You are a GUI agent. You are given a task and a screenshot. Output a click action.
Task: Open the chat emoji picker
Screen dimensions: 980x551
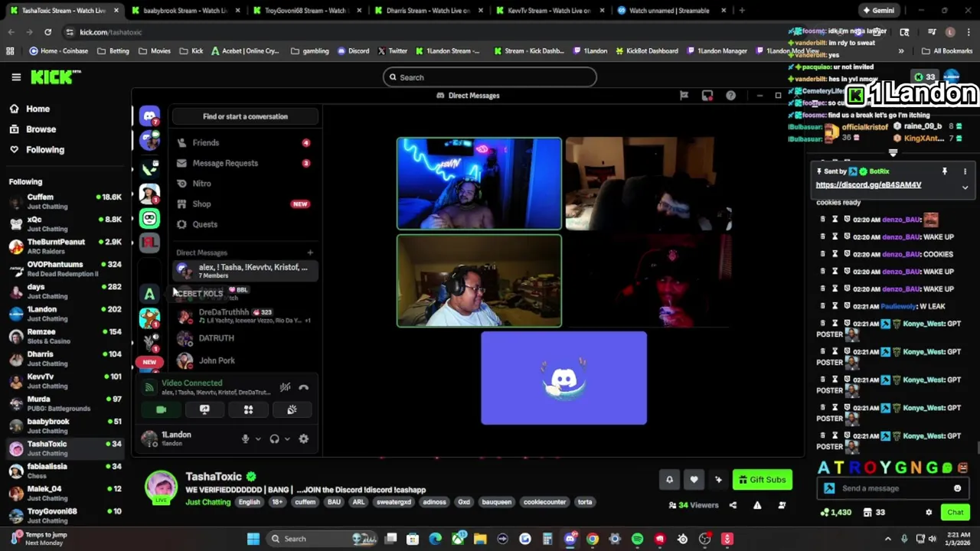(x=957, y=488)
